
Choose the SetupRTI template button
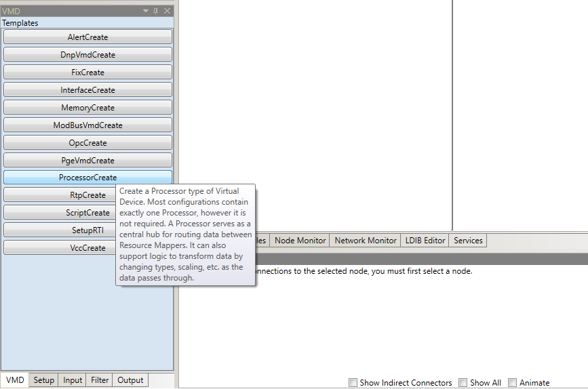(x=60, y=230)
